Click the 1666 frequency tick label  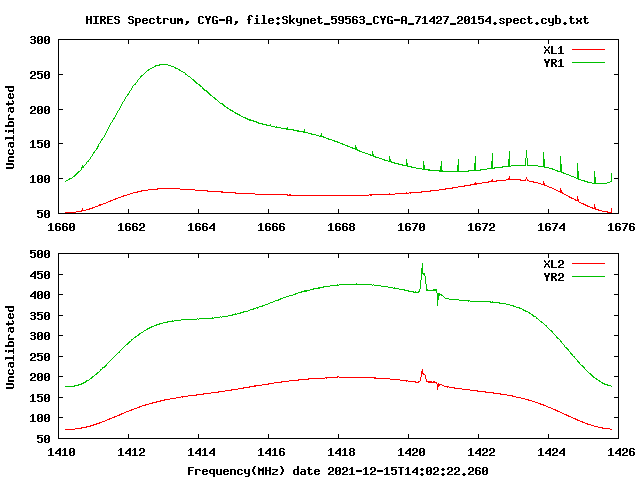271,227
